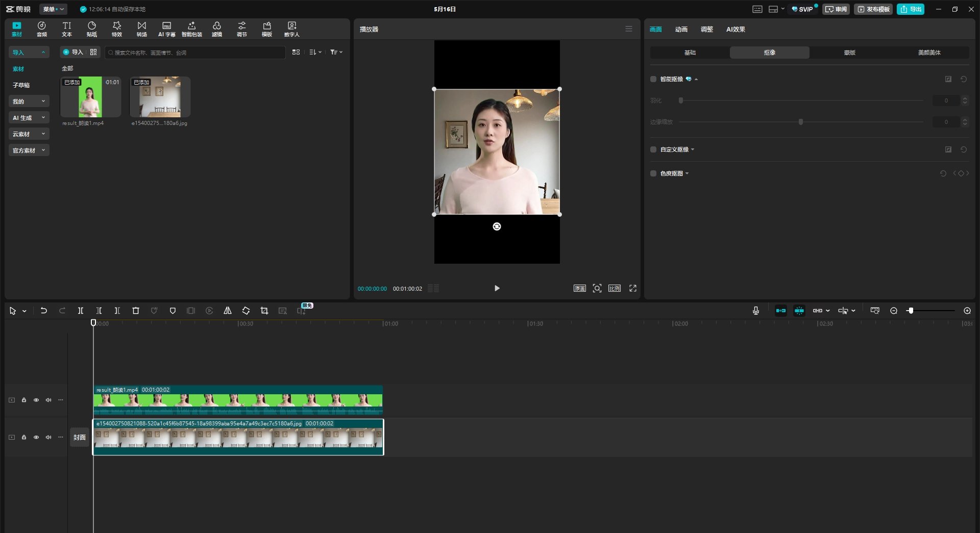Image resolution: width=980 pixels, height=533 pixels.
Task: Open the 数字人 (Digital Human) panel
Action: [291, 29]
